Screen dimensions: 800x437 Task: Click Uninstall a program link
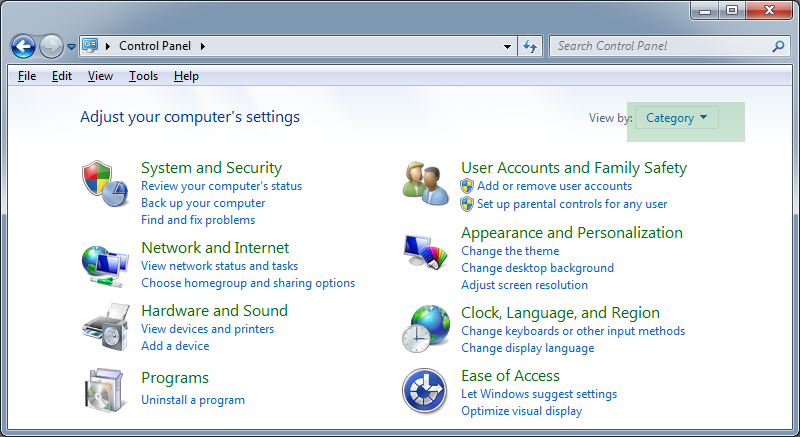[193, 400]
